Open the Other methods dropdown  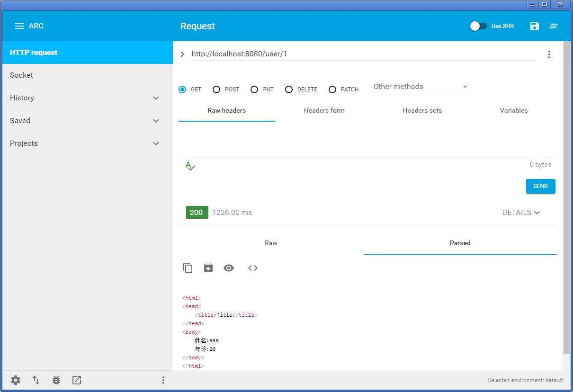(421, 87)
